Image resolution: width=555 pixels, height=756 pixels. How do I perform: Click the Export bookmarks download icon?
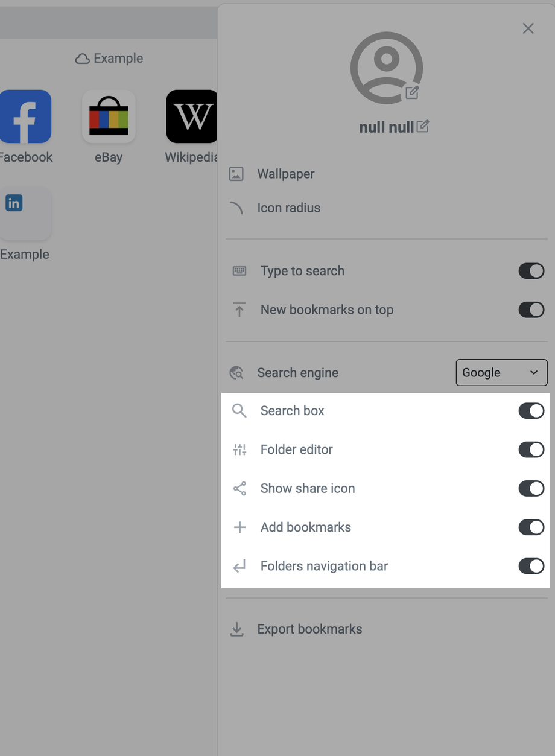pyautogui.click(x=237, y=629)
